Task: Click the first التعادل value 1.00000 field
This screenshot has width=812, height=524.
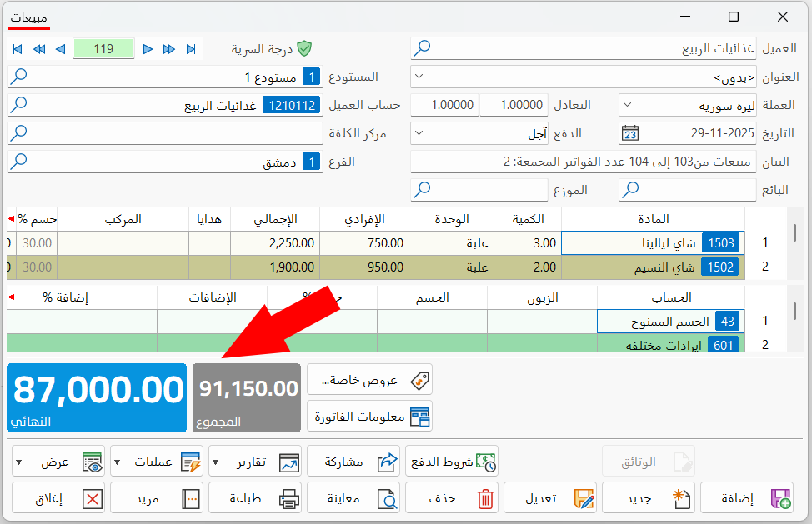Action: 514,105
